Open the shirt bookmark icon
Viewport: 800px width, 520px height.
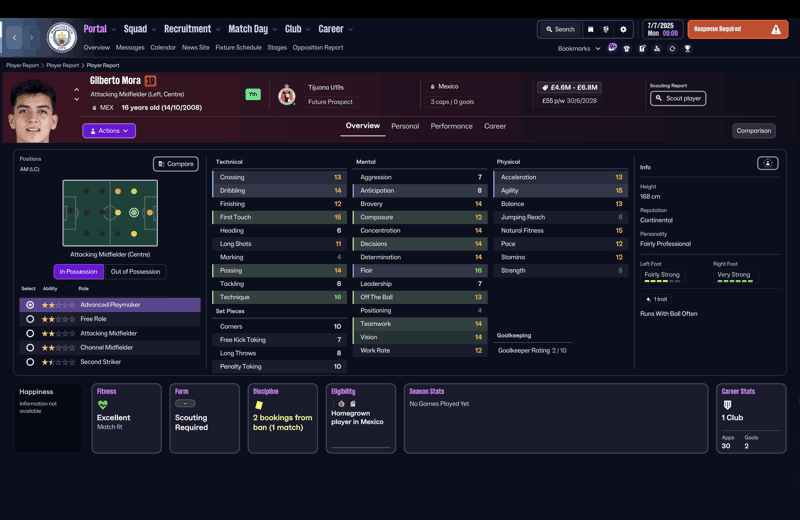pos(627,48)
